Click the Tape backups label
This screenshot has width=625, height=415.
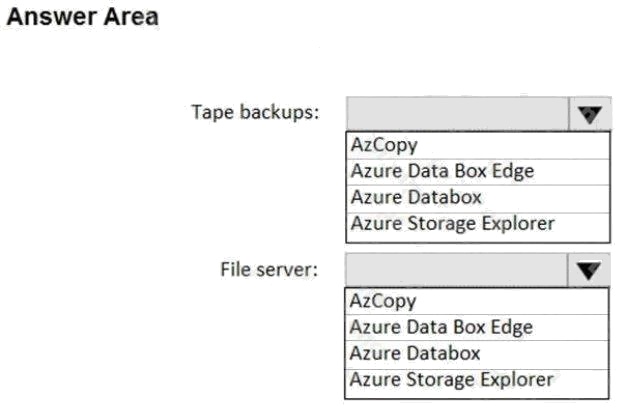[256, 112]
